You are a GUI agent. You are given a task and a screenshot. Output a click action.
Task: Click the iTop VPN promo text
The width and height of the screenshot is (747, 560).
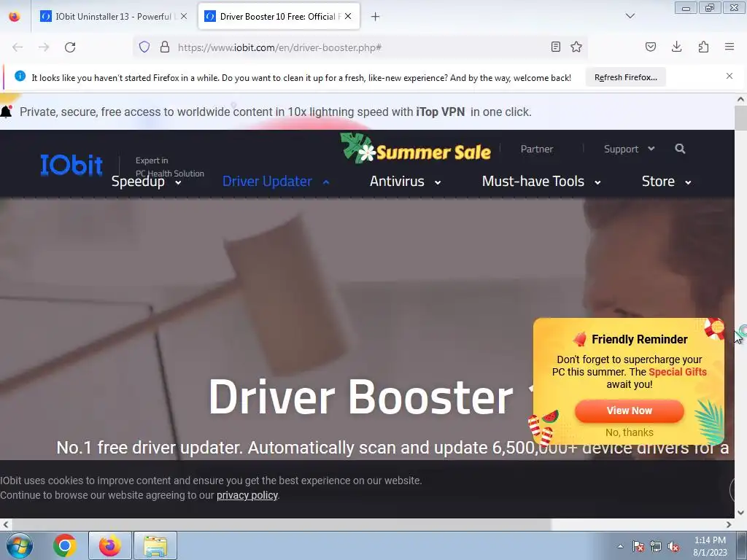point(440,112)
